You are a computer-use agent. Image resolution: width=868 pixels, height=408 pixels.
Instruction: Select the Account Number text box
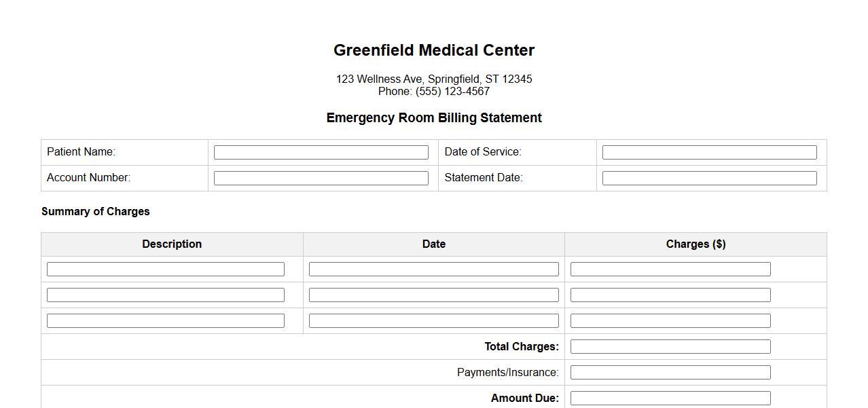coord(321,179)
